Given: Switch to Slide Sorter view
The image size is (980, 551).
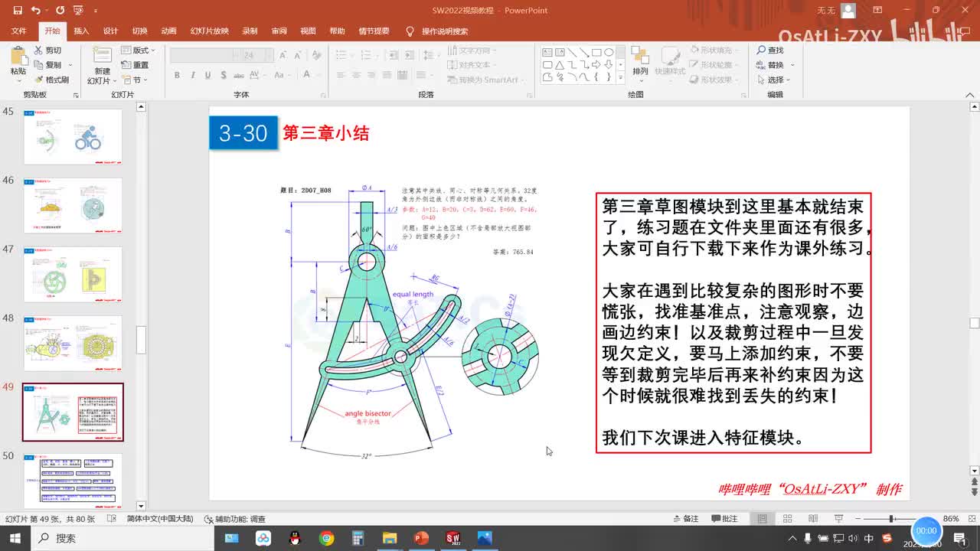Looking at the screenshot, I should (x=787, y=518).
